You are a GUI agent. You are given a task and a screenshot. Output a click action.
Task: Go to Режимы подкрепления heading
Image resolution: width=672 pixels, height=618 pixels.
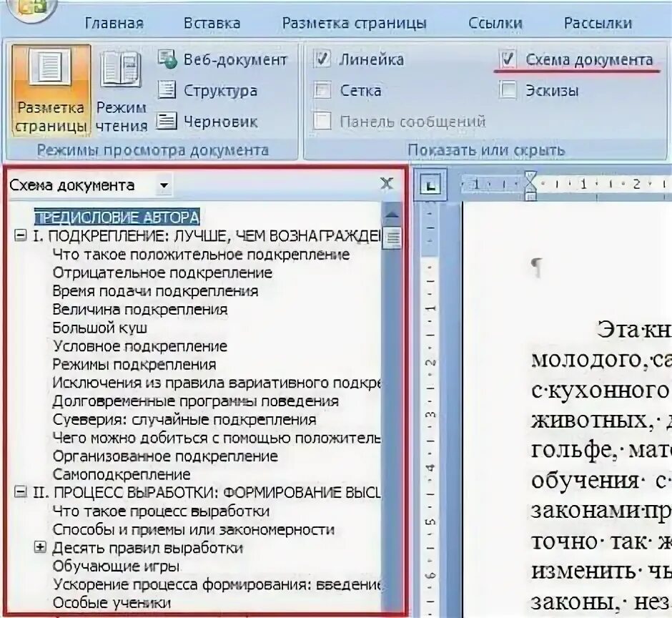[x=134, y=365]
